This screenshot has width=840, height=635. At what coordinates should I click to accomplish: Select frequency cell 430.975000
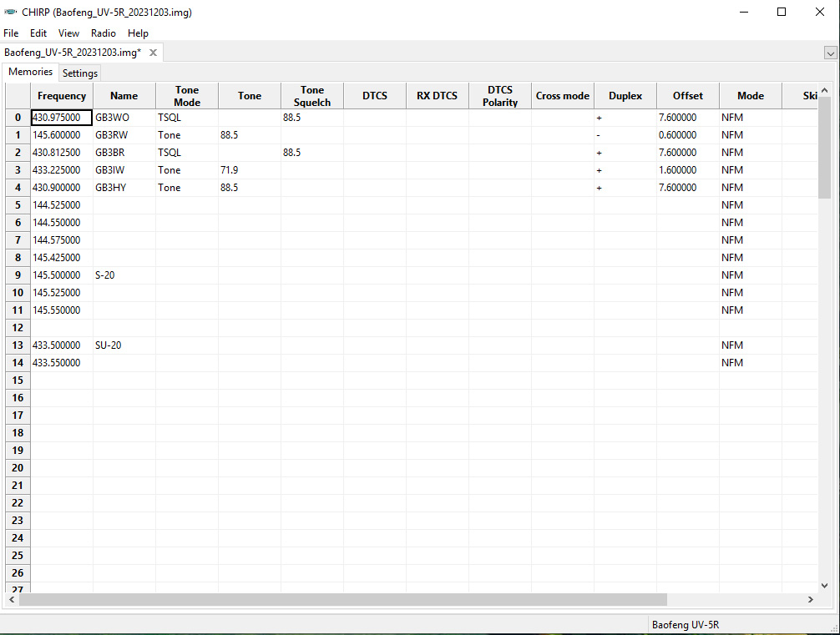62,118
